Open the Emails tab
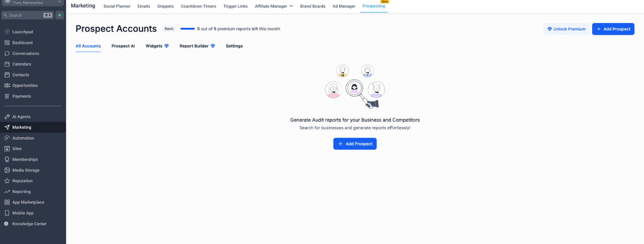This screenshot has height=244, width=644. 144,6
